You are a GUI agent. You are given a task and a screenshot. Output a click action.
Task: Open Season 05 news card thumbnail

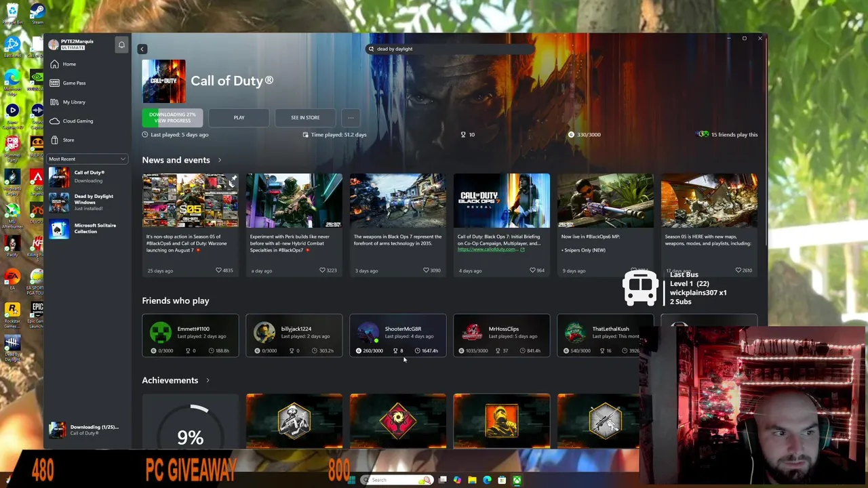pyautogui.click(x=190, y=201)
